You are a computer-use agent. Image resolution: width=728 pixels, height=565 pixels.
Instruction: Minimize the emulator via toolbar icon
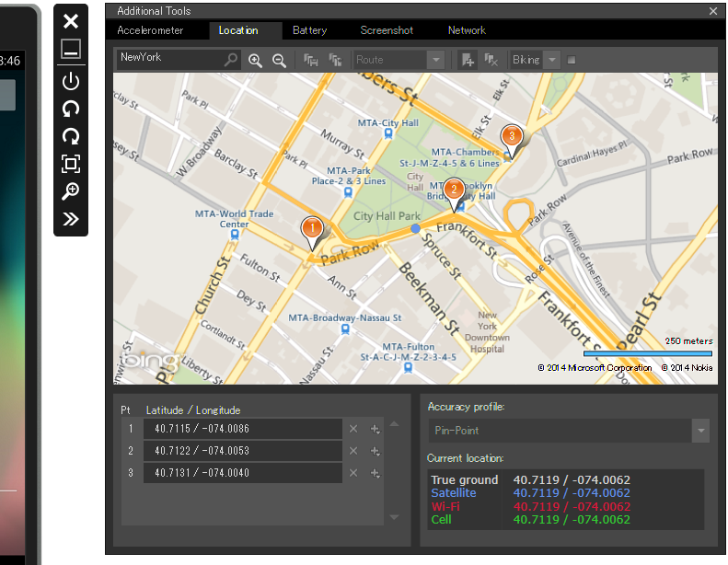pos(71,49)
